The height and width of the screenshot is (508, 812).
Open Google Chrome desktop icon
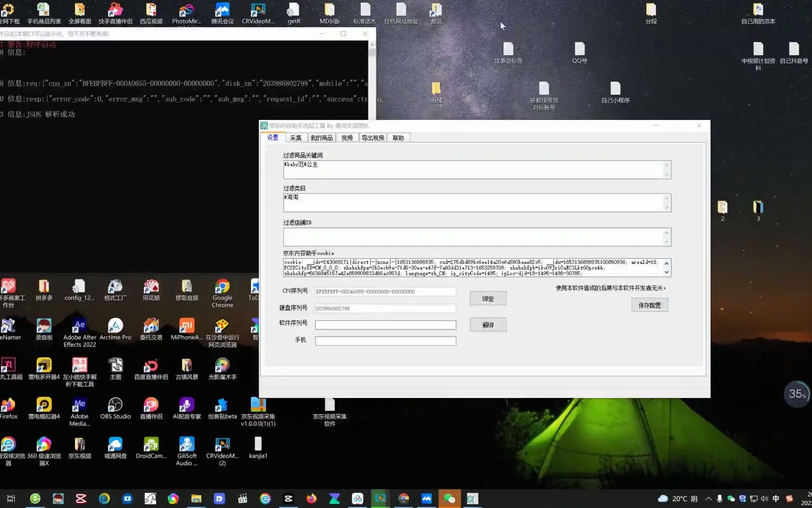(222, 294)
